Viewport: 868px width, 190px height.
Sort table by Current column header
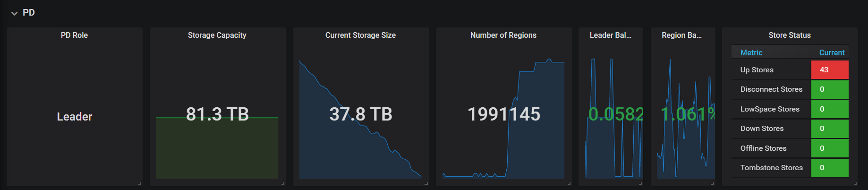(832, 53)
